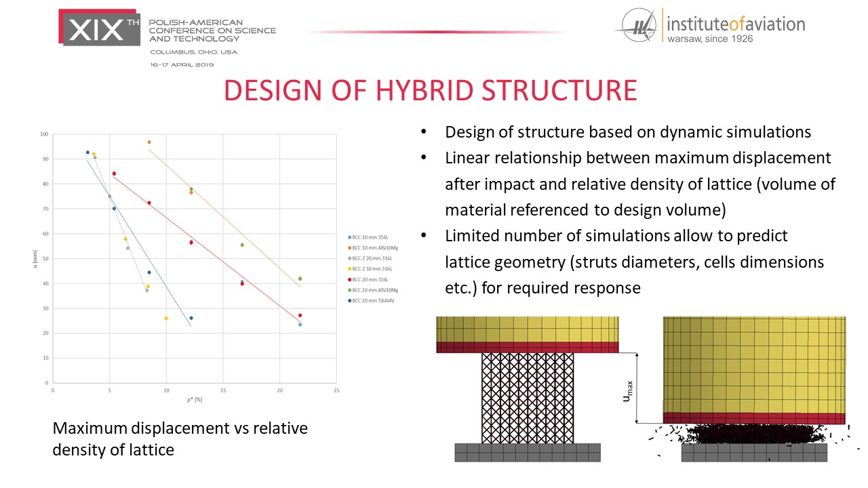The image size is (868, 488).
Task: Click the u [mm] y-axis label
Action: coord(35,258)
